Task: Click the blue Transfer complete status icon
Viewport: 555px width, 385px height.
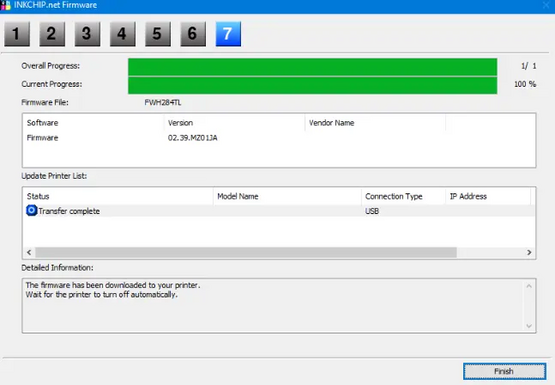Action: point(32,211)
